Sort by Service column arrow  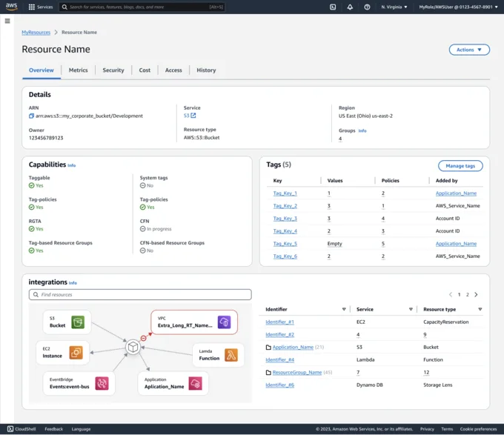tap(411, 309)
